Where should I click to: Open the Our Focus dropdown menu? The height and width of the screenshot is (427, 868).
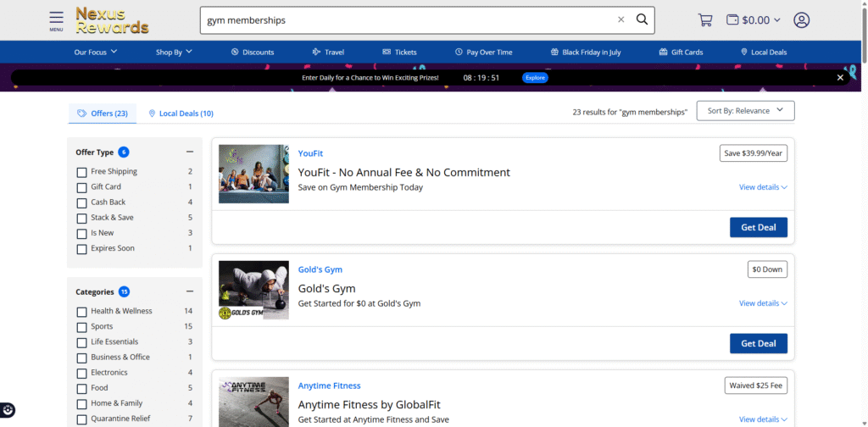point(96,52)
